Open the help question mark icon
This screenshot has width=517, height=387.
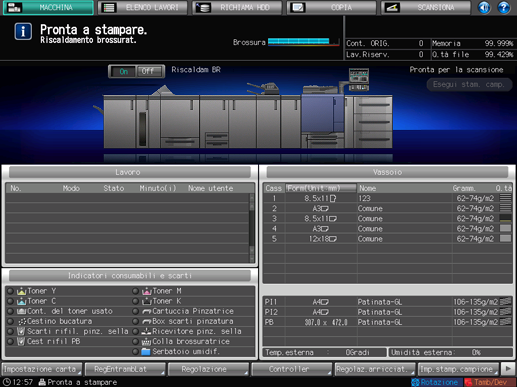[x=504, y=7]
